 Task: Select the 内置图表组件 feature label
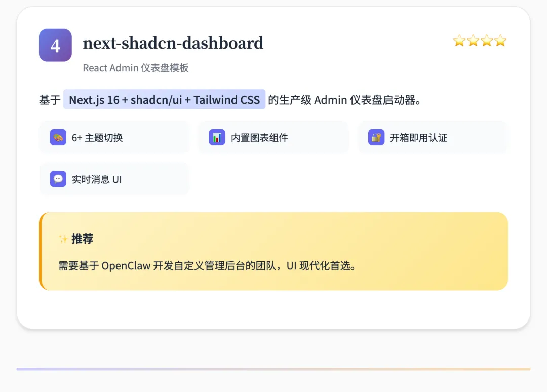pos(259,138)
